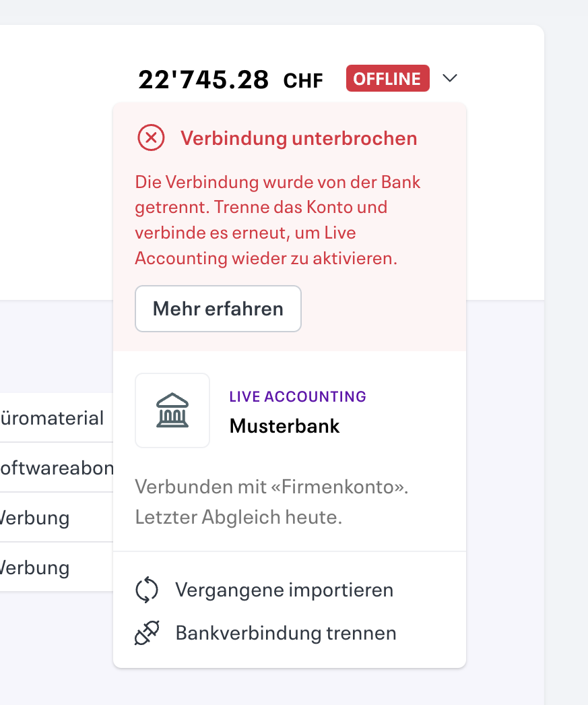Click the disconnected plug icon for Bankverbindung trennen

point(147,633)
